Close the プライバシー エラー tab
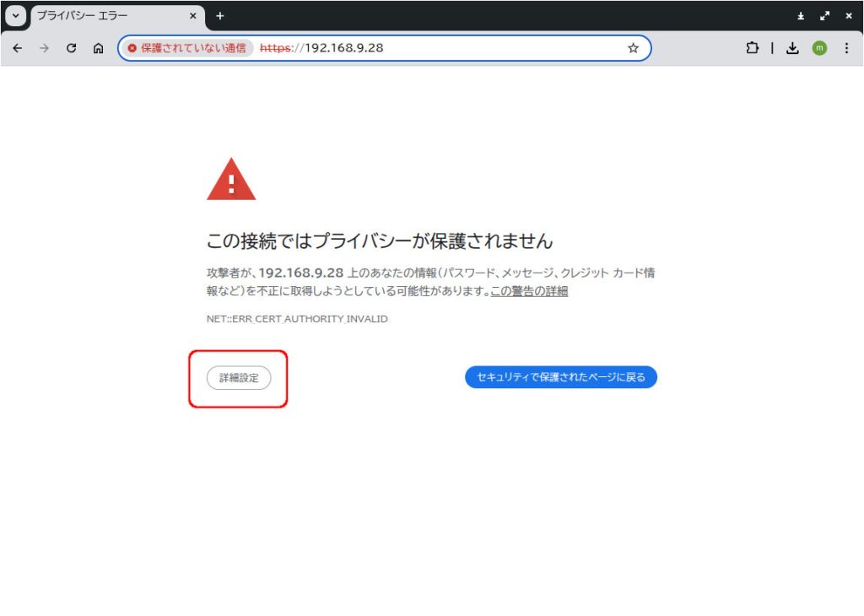Image resolution: width=864 pixels, height=616 pixels. (193, 15)
